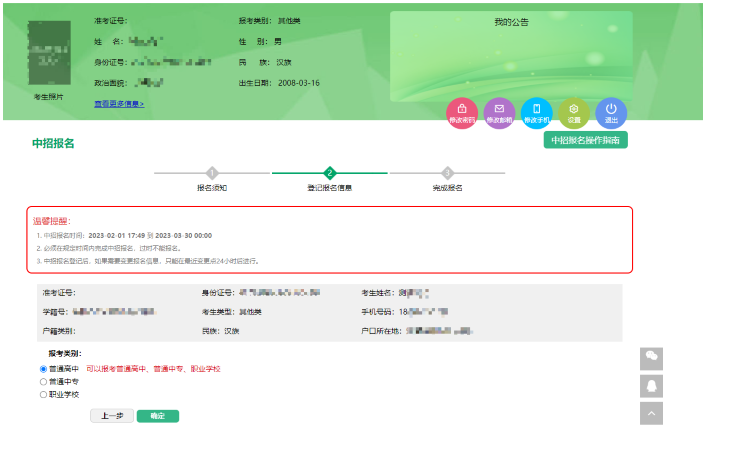Pick the 职业学校 radio option
This screenshot has height=468, width=732.
(x=43, y=395)
